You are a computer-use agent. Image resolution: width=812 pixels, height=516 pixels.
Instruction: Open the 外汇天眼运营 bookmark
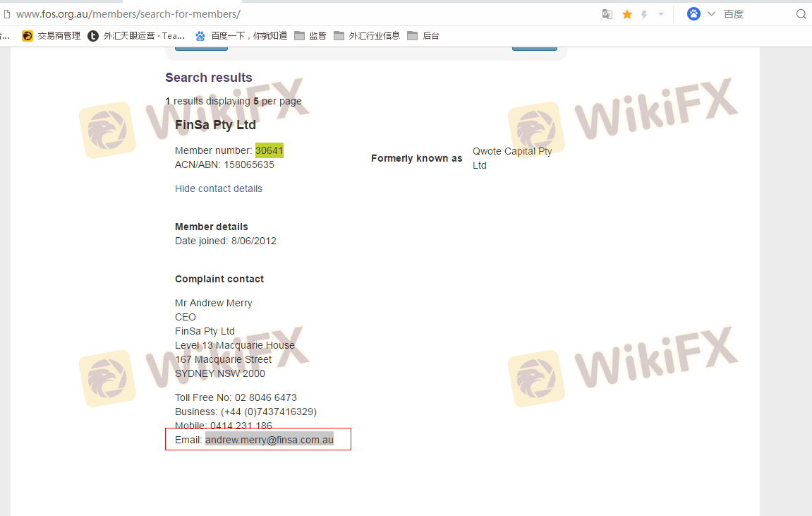pyautogui.click(x=137, y=36)
